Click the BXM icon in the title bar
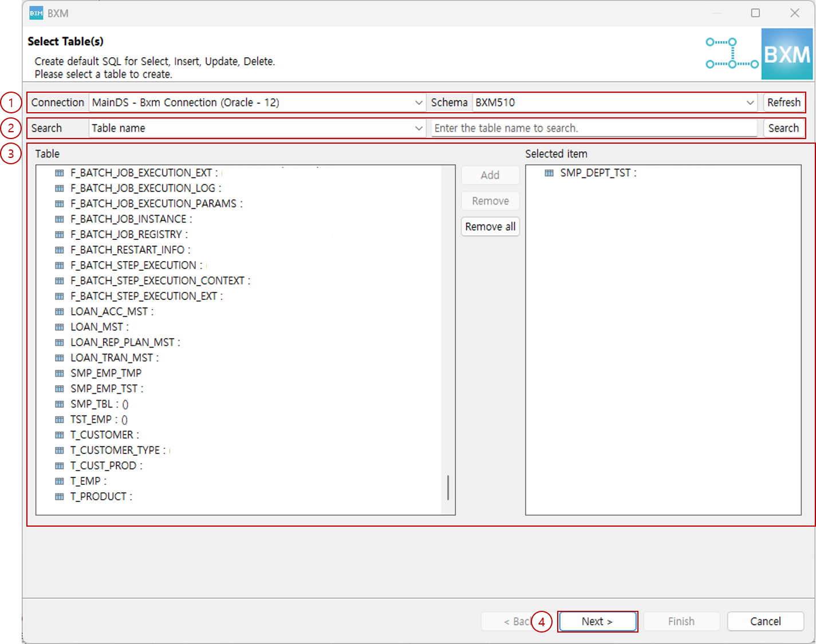Image resolution: width=816 pixels, height=644 pixels. [x=36, y=13]
